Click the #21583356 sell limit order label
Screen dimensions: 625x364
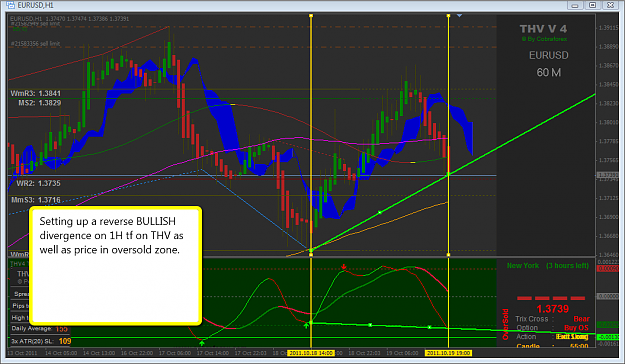(35, 43)
